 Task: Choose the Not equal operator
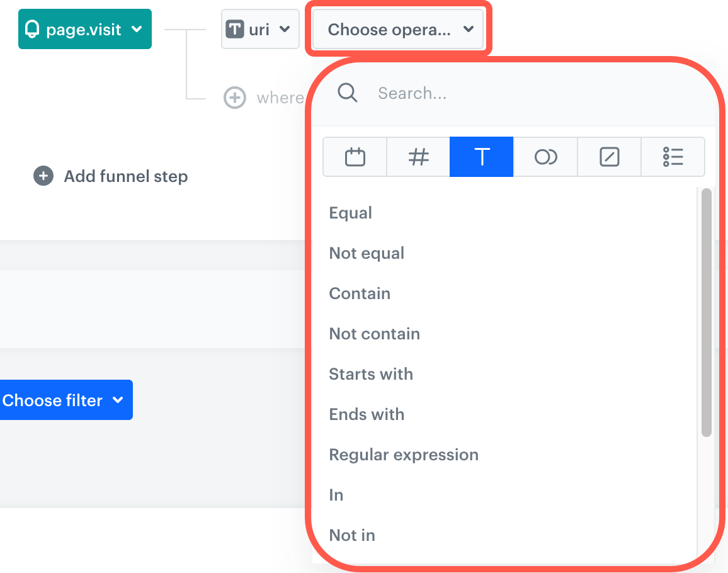point(367,253)
